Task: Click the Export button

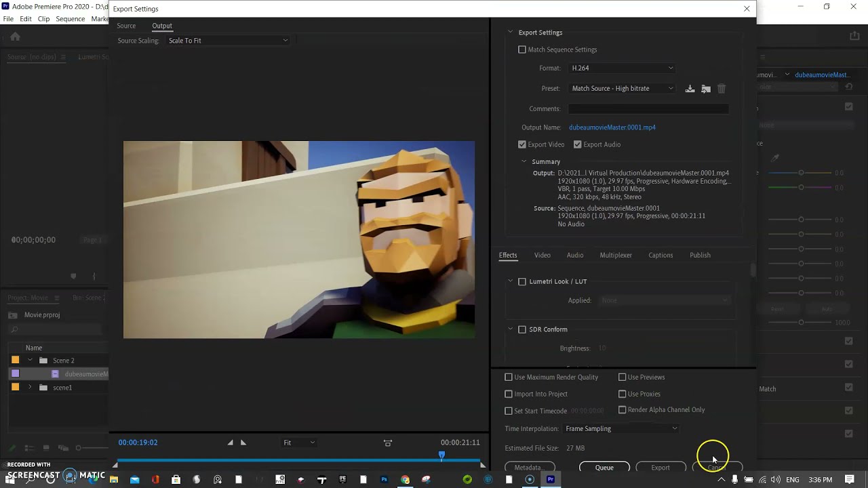Action: tap(660, 468)
